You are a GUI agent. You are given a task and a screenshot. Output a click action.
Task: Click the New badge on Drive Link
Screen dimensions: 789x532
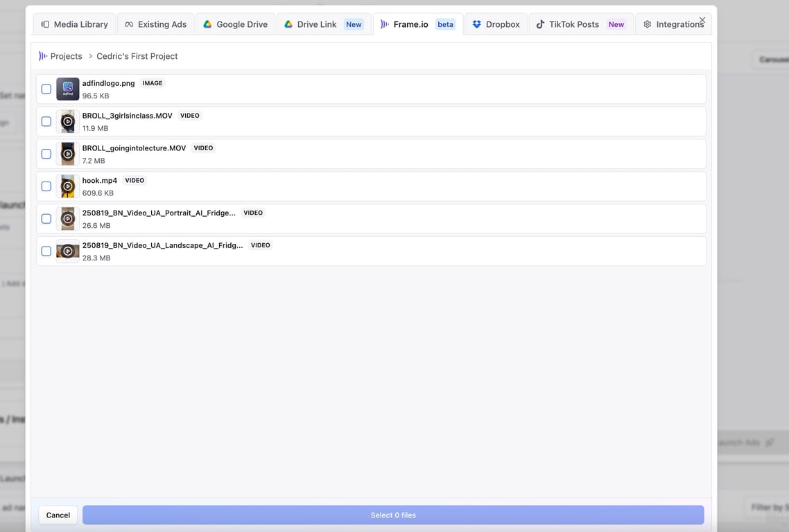pos(354,24)
